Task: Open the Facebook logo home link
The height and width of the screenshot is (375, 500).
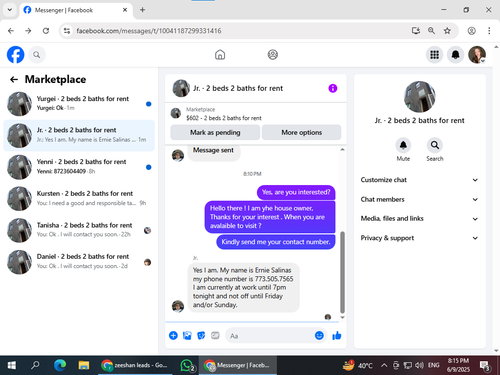Action: 16,55
